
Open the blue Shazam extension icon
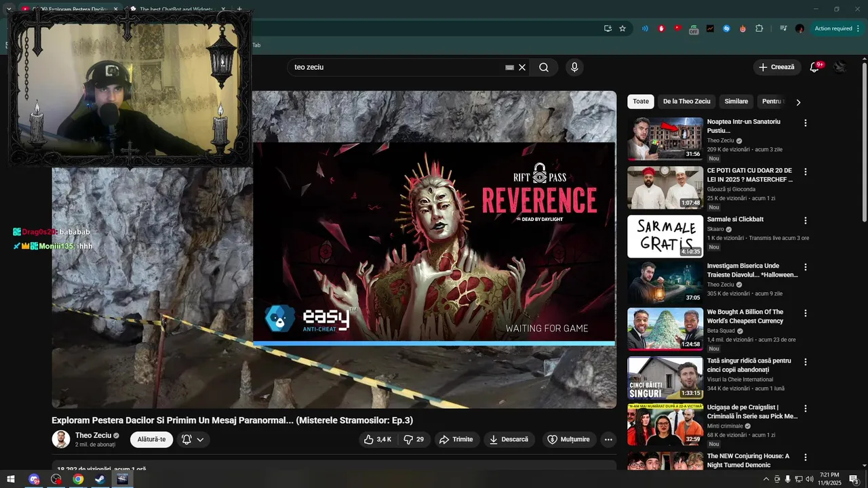pyautogui.click(x=726, y=28)
